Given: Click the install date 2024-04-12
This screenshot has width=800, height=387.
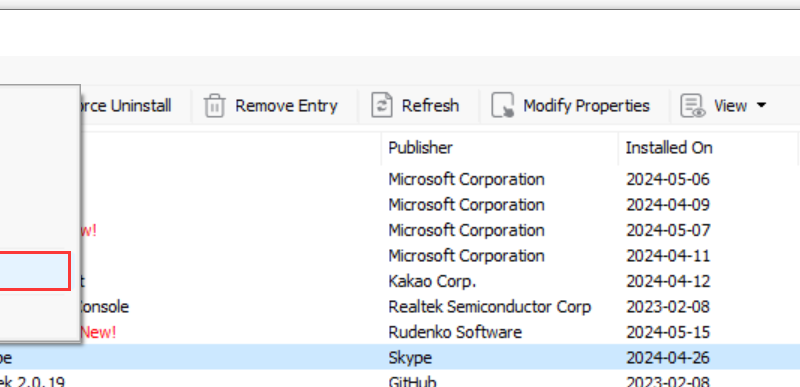Looking at the screenshot, I should click(668, 281).
